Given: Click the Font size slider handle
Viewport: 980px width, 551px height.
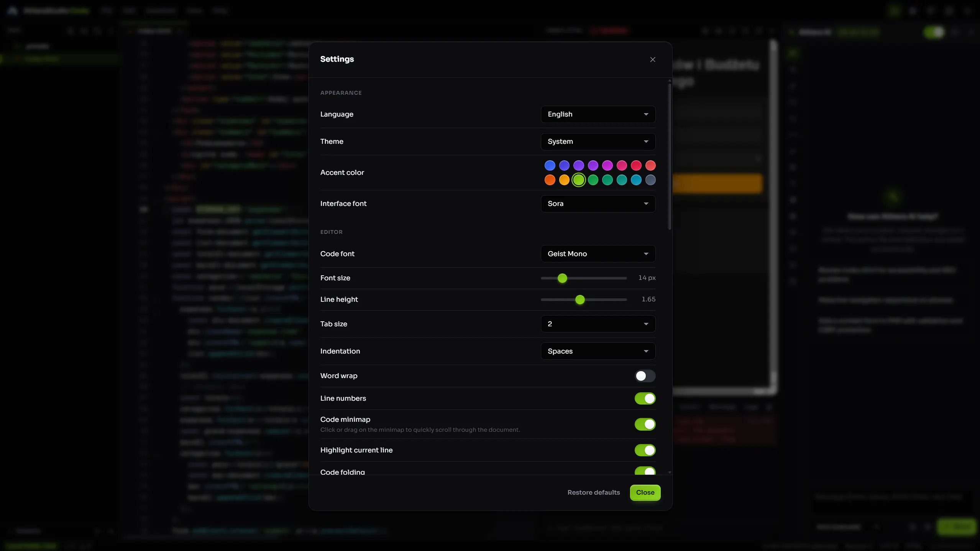Looking at the screenshot, I should (562, 278).
